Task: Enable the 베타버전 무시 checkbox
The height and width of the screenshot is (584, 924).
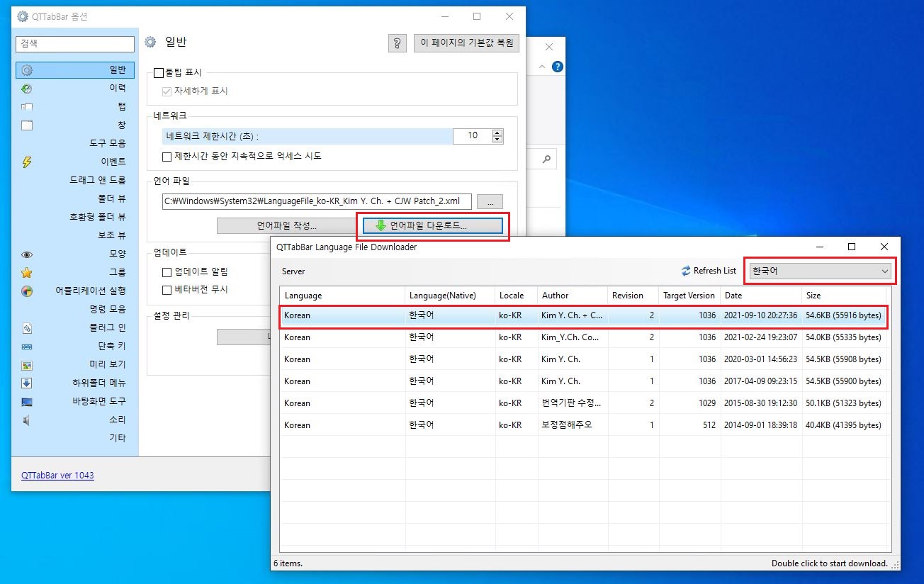Action: click(x=167, y=289)
